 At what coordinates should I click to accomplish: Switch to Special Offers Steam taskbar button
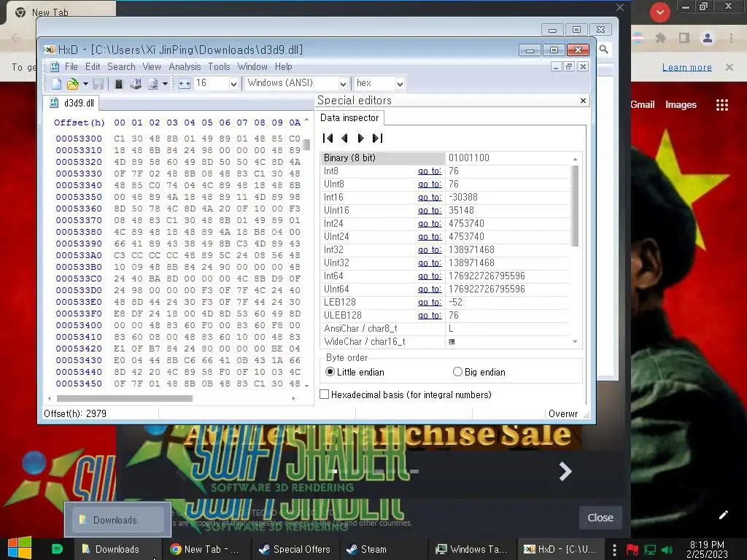pos(295,549)
